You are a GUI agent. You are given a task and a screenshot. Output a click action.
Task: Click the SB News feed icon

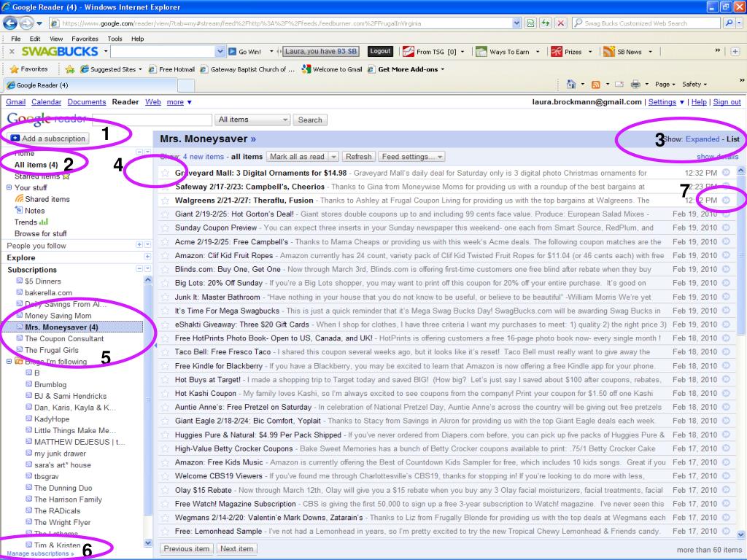point(609,52)
